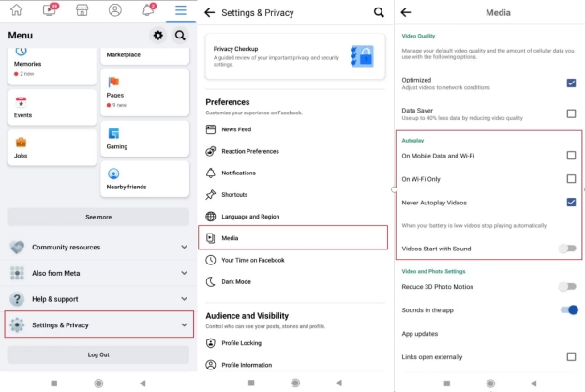Viewport: 585px width, 392px height.
Task: Search within Settings & Privacy
Action: [x=379, y=12]
